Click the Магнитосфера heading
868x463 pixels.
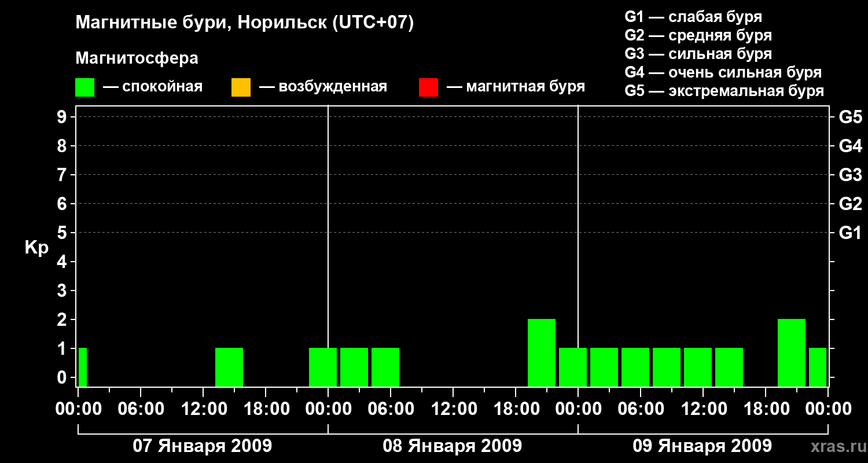[137, 58]
